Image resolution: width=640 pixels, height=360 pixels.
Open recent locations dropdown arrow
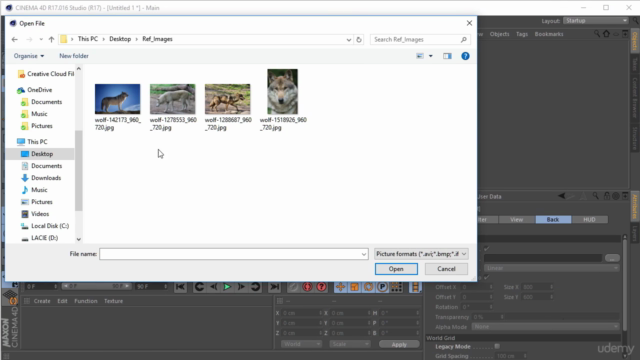point(41,40)
